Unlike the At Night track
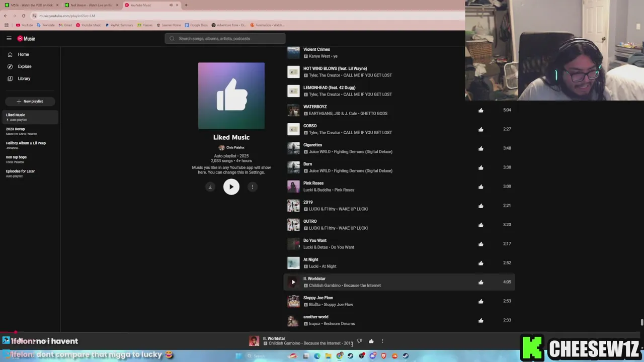The width and height of the screenshot is (644, 362). pyautogui.click(x=481, y=263)
